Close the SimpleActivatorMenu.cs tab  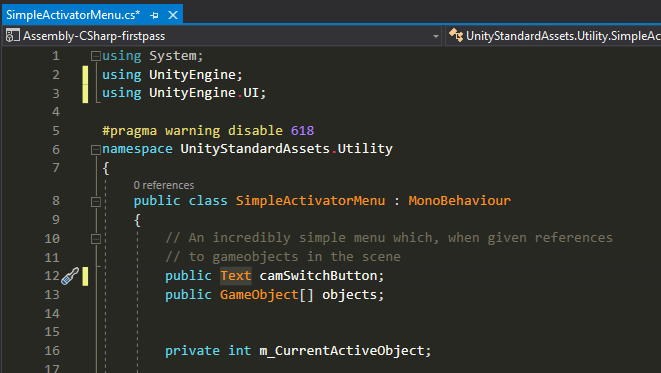(x=173, y=15)
